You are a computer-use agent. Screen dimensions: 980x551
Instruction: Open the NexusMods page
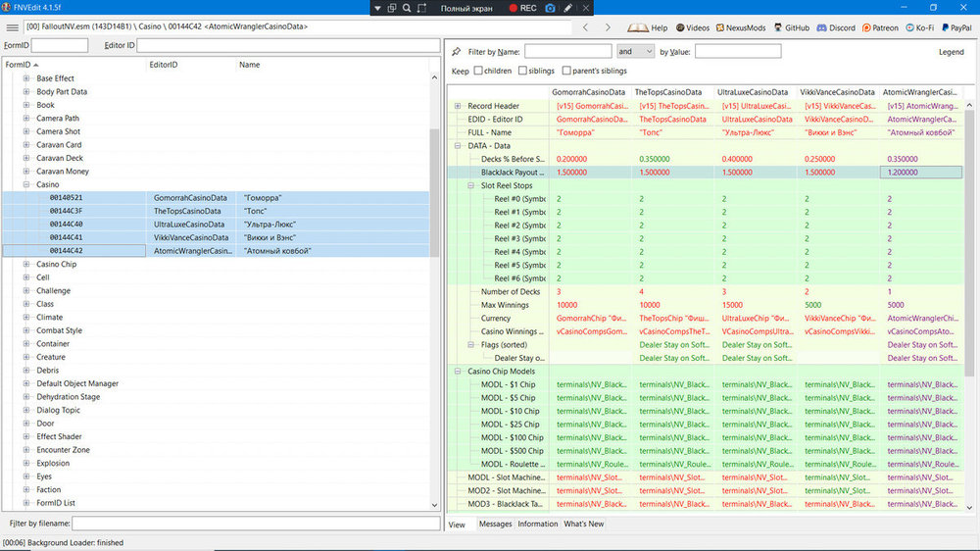coord(741,27)
